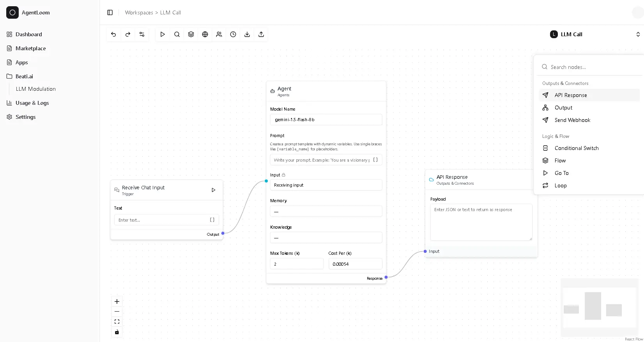644x342 pixels.
Task: Trigger Receive Chat Input play button
Action: coord(213,190)
